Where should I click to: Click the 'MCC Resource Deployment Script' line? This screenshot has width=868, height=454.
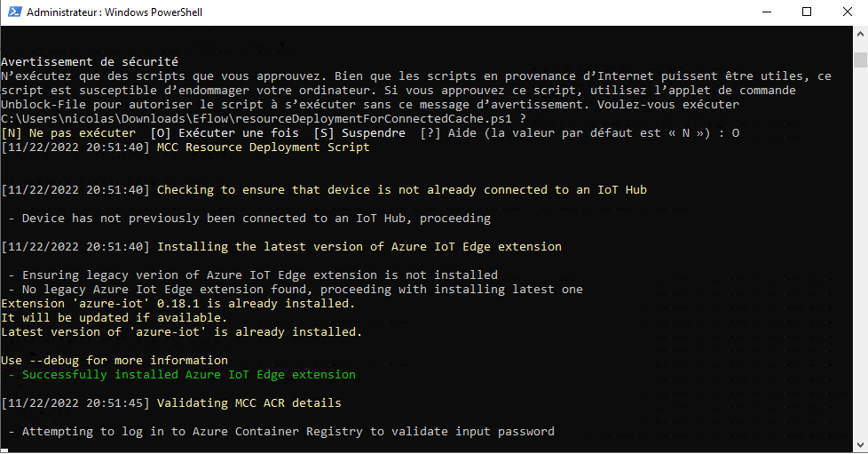(263, 147)
